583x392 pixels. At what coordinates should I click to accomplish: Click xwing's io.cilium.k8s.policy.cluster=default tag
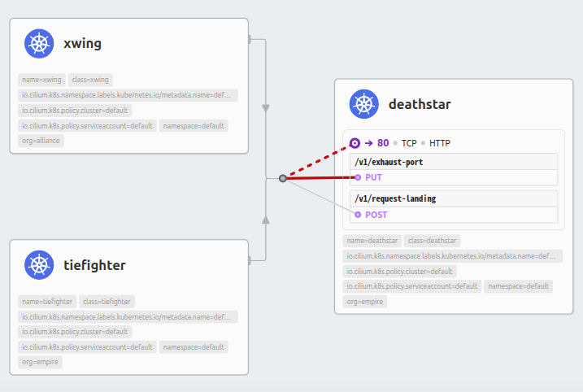pos(75,111)
